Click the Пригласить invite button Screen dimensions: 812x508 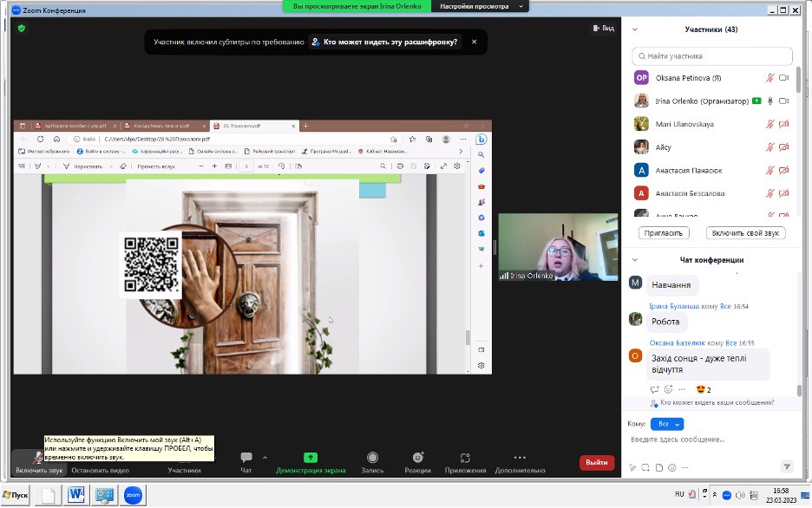664,233
